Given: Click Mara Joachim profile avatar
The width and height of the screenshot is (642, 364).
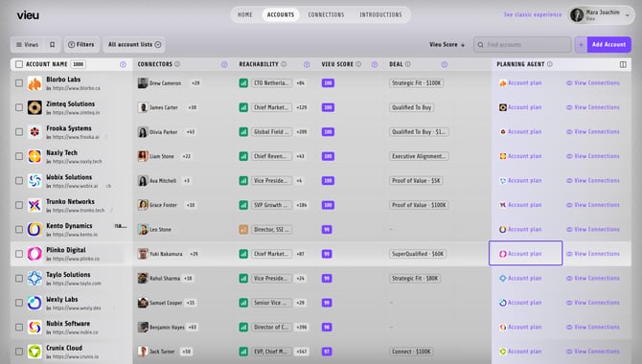Looking at the screenshot, I should (577, 15).
